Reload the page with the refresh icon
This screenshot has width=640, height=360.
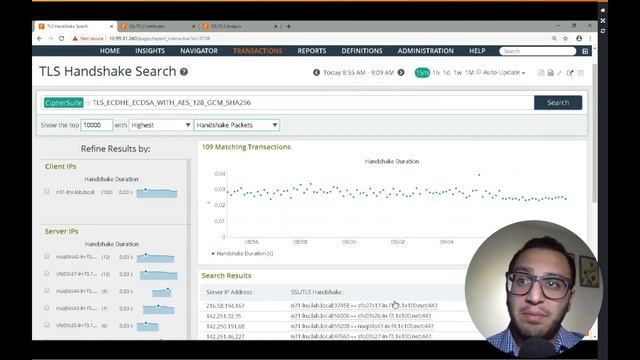[x=62, y=38]
